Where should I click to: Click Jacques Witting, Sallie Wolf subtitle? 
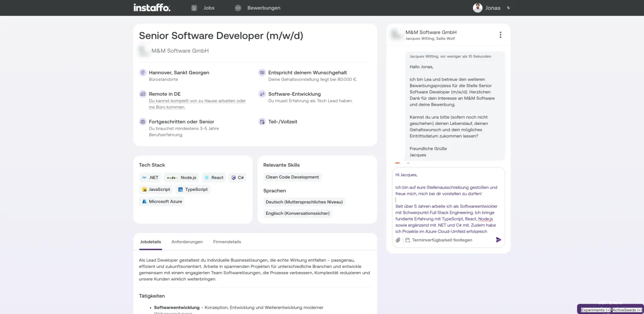[x=430, y=39]
